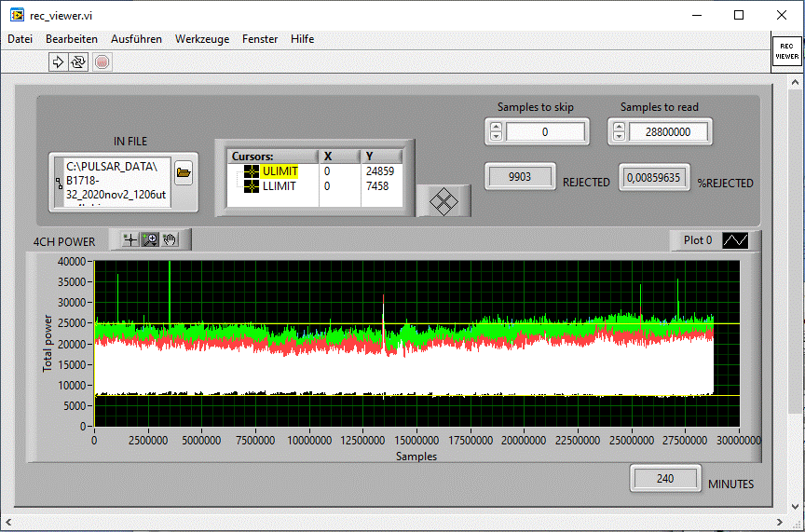Click the X column header
The image size is (805, 532).
pyautogui.click(x=340, y=157)
